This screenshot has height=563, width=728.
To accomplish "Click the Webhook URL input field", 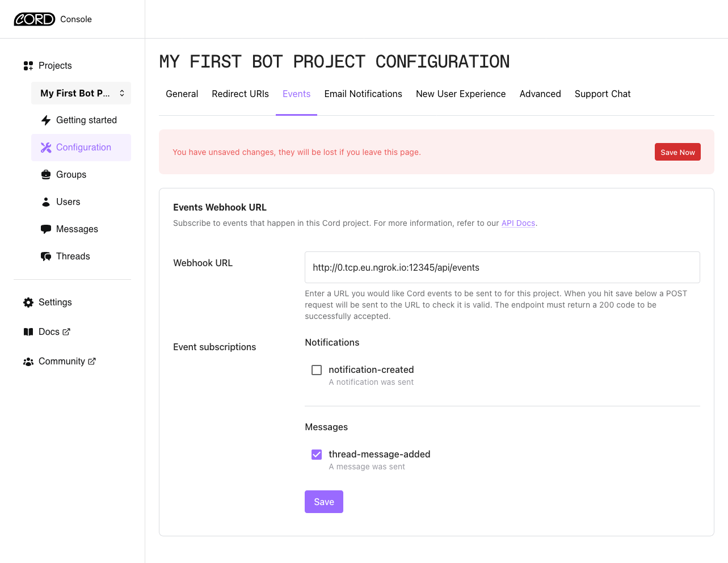I will [x=502, y=267].
